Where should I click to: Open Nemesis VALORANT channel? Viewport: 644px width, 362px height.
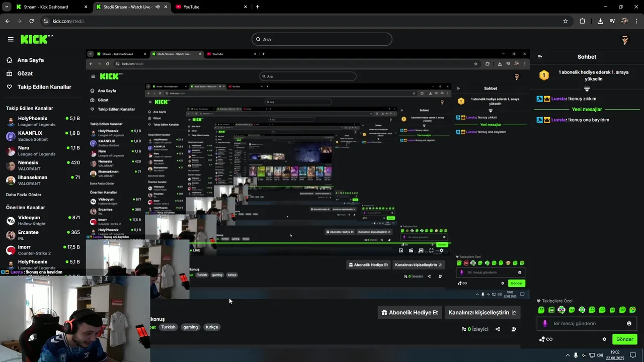point(43,165)
